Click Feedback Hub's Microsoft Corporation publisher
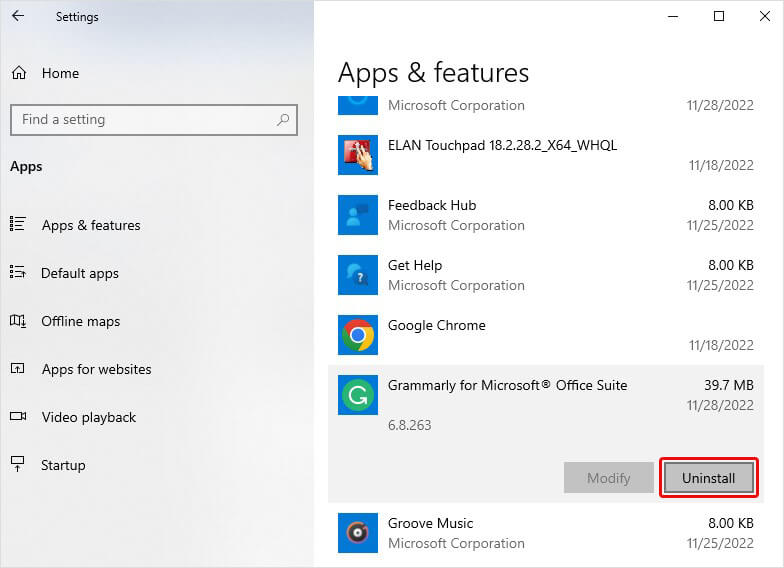 (x=456, y=225)
